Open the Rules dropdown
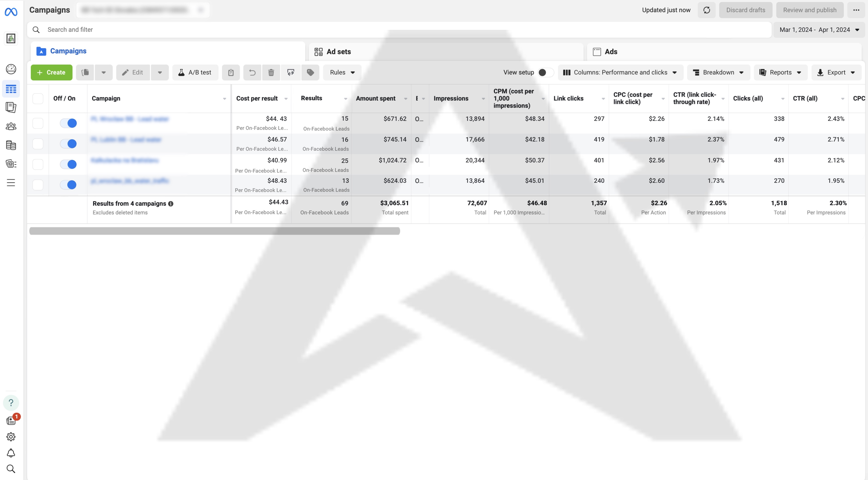This screenshot has width=868, height=480. (342, 72)
